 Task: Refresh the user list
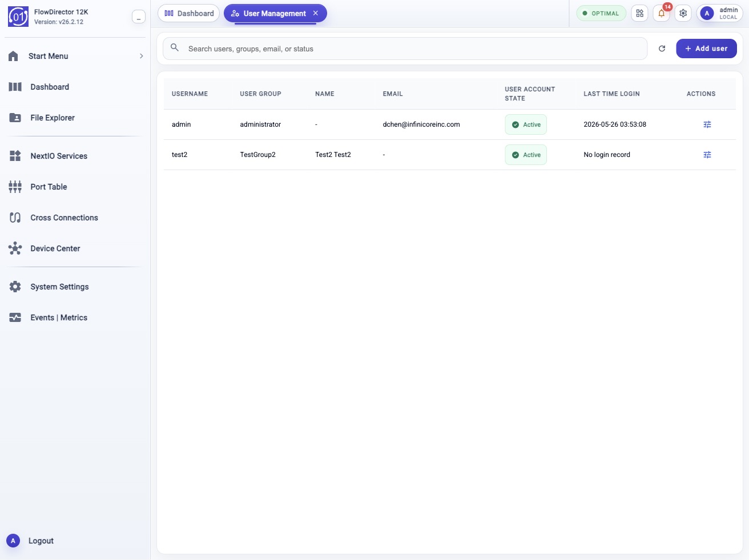[662, 49]
